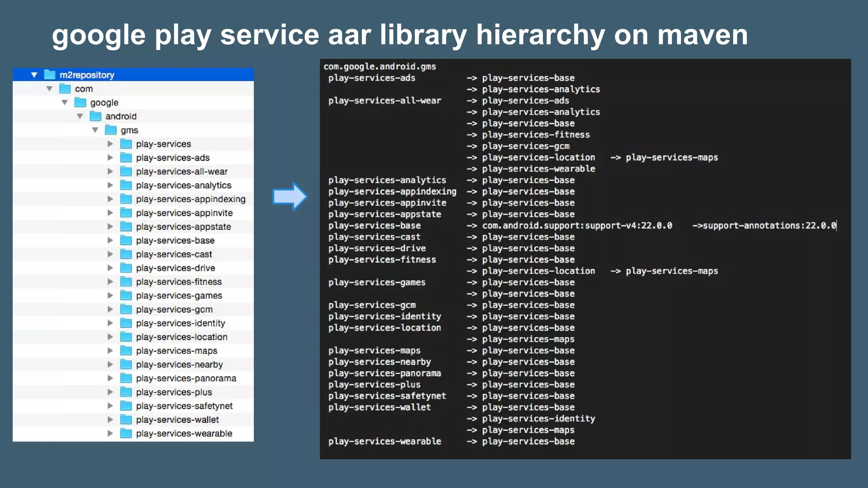Click play-services-identity dependency under wallet
Image resolution: width=868 pixels, height=488 pixels.
[x=539, y=419]
